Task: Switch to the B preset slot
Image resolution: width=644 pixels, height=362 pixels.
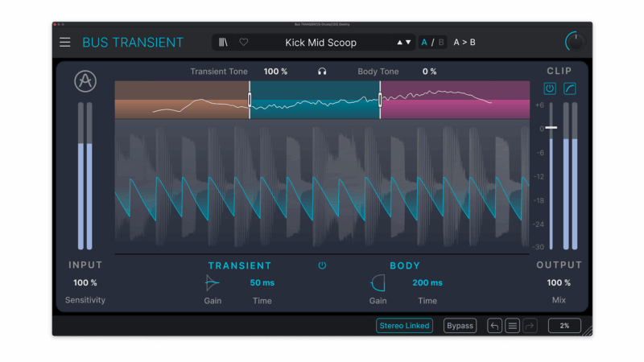Action: pos(441,43)
